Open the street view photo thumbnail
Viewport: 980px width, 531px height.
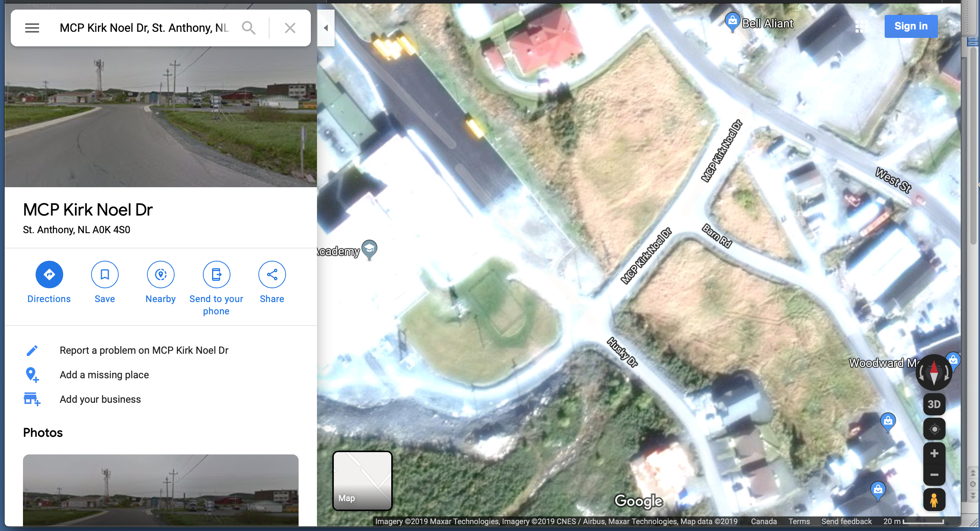click(160, 490)
